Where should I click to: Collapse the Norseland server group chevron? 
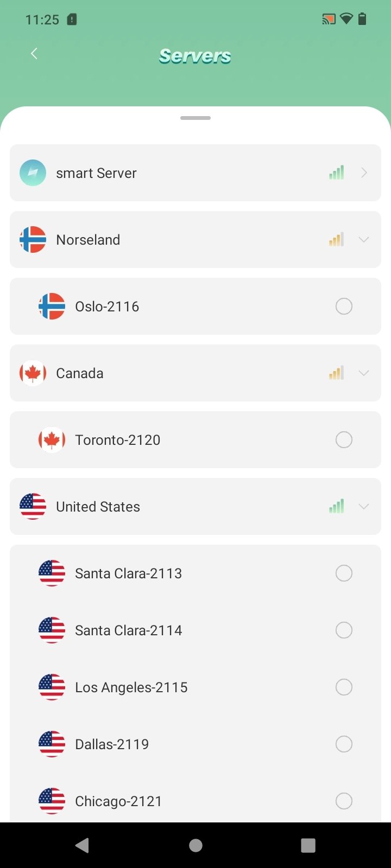coord(364,240)
